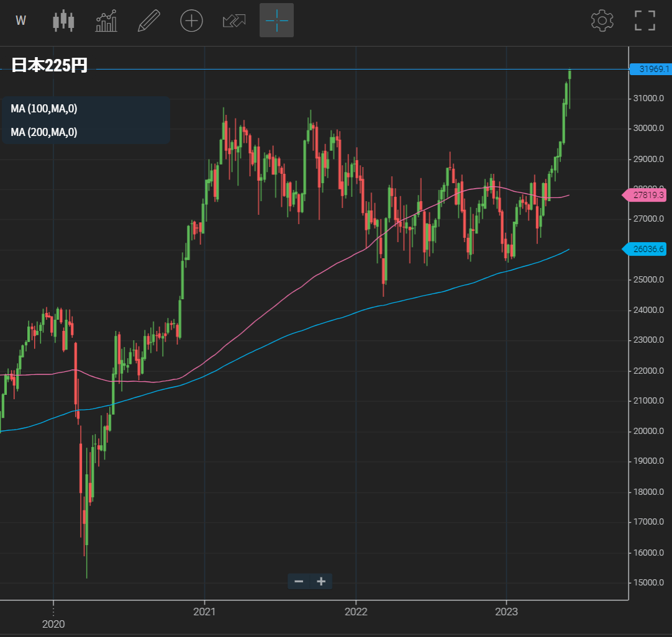Viewport: 672px width, 637px height.
Task: Select the pencil drawing tool
Action: [x=148, y=20]
